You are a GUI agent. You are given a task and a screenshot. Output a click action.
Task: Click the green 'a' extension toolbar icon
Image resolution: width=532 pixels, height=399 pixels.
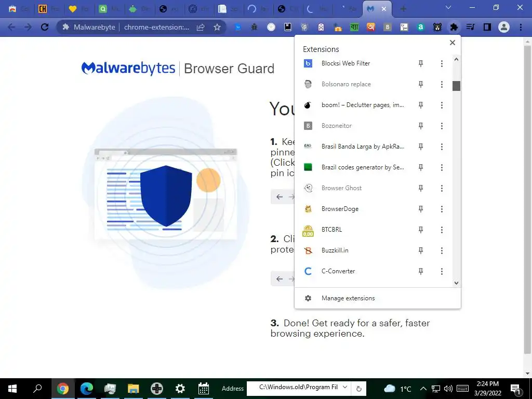coord(420,27)
